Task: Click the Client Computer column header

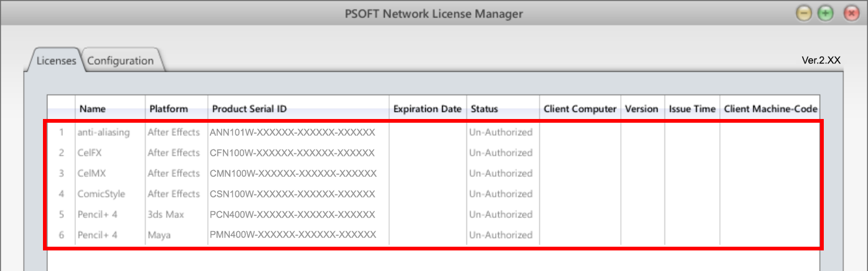Action: click(x=580, y=109)
